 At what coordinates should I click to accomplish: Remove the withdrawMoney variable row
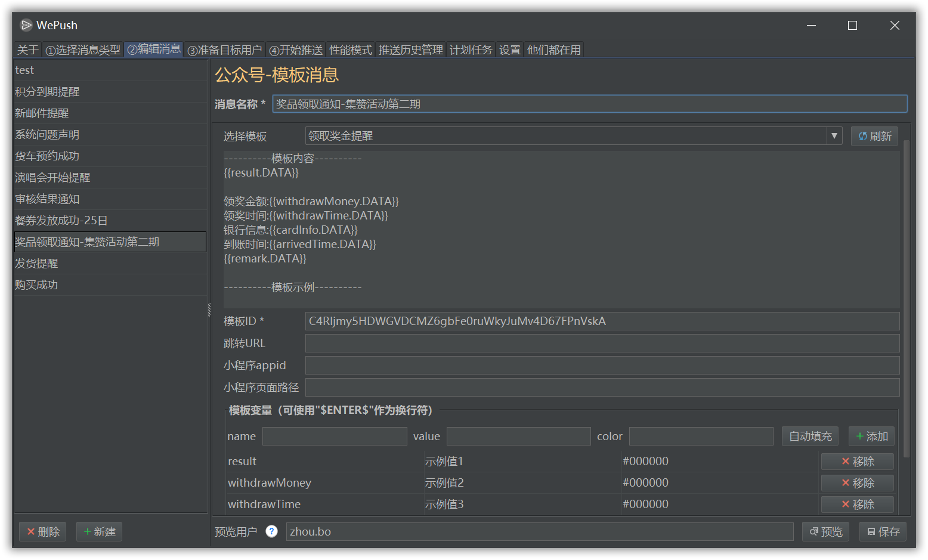point(858,482)
